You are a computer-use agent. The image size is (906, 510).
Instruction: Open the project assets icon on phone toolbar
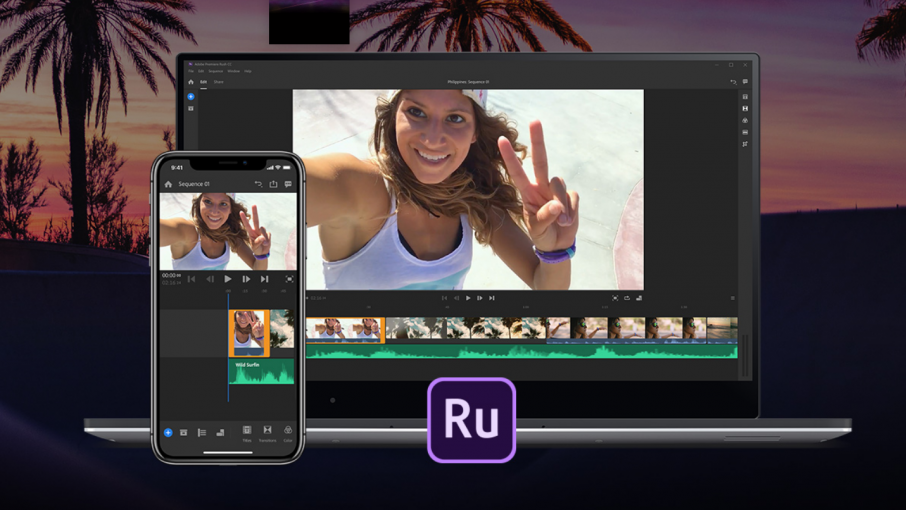coord(183,433)
